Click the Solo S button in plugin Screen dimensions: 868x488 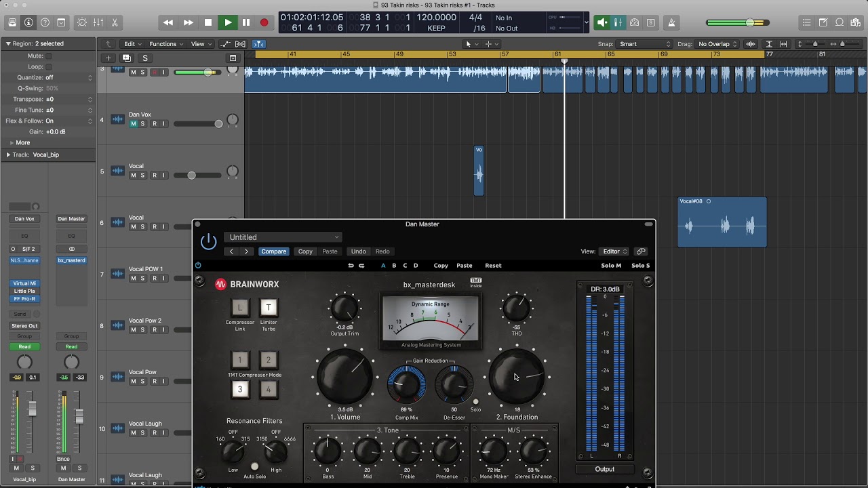[x=640, y=266]
